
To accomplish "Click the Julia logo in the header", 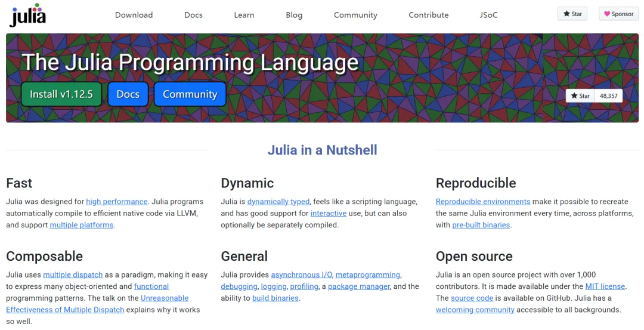I will [27, 15].
